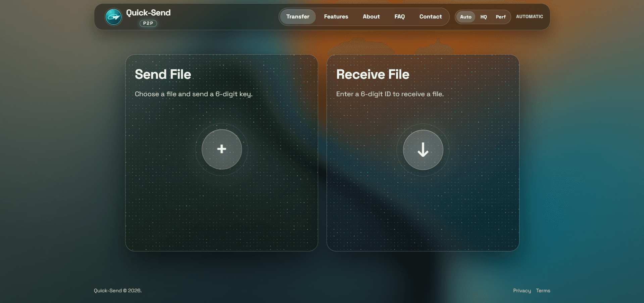Open the Transfer tab
The image size is (644, 303).
298,17
